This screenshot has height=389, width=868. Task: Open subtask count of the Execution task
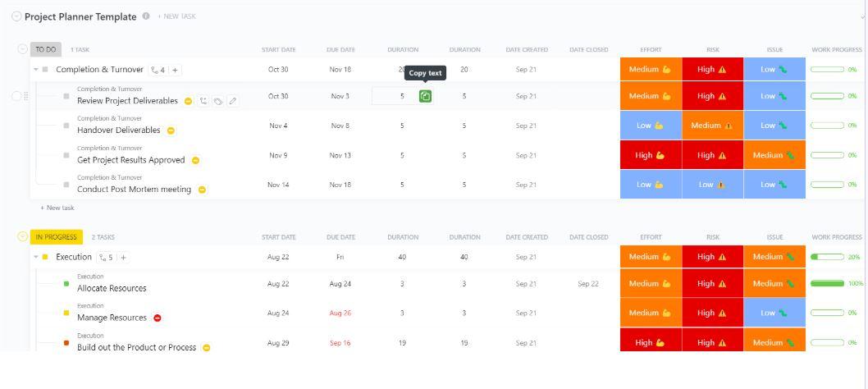106,257
